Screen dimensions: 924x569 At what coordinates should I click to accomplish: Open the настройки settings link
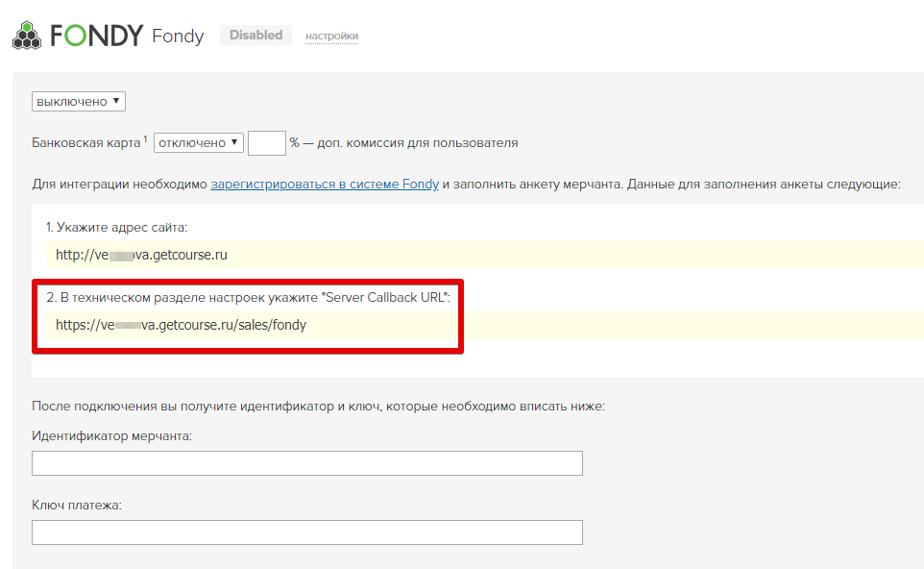point(331,36)
